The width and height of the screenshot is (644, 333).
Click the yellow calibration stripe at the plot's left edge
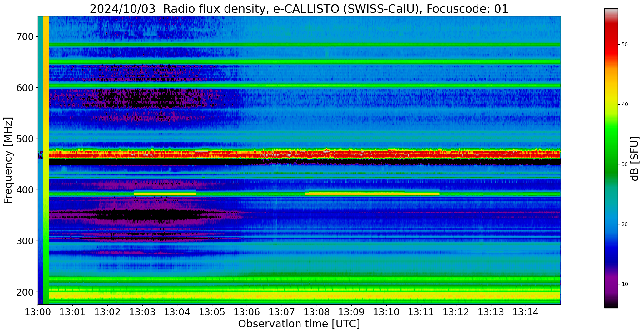click(46, 160)
